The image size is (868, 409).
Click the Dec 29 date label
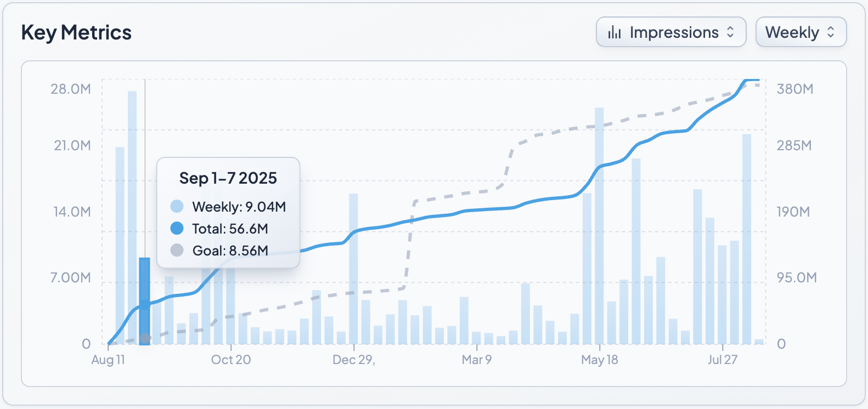tap(354, 360)
